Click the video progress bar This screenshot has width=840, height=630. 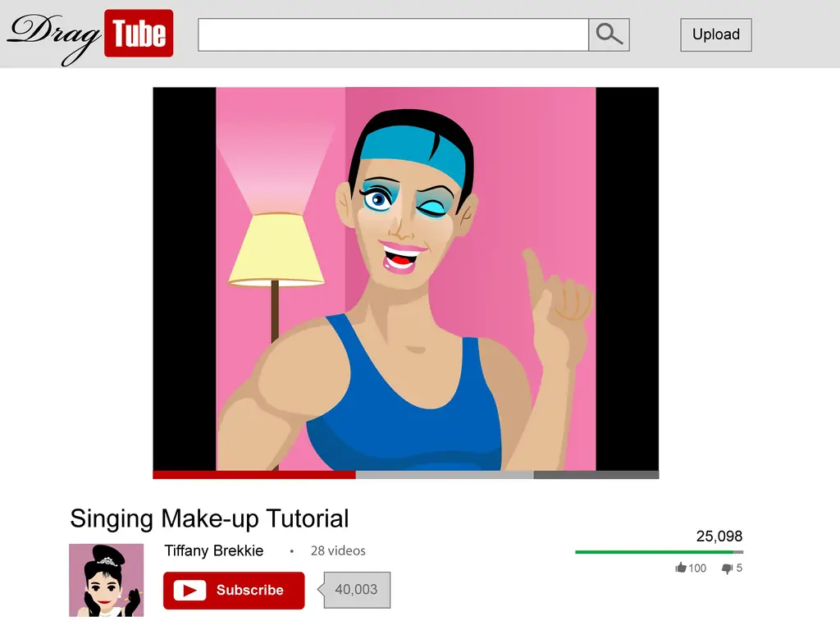[405, 475]
